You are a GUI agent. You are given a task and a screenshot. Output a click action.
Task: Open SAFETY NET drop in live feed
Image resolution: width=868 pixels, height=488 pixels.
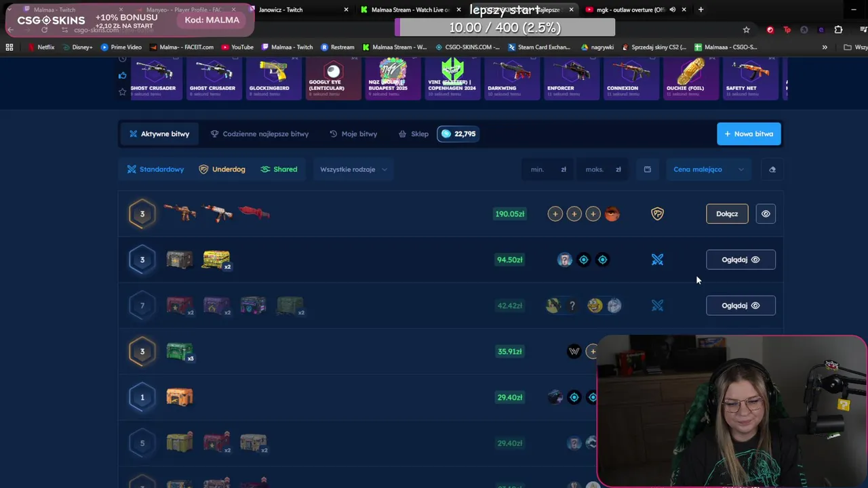750,78
